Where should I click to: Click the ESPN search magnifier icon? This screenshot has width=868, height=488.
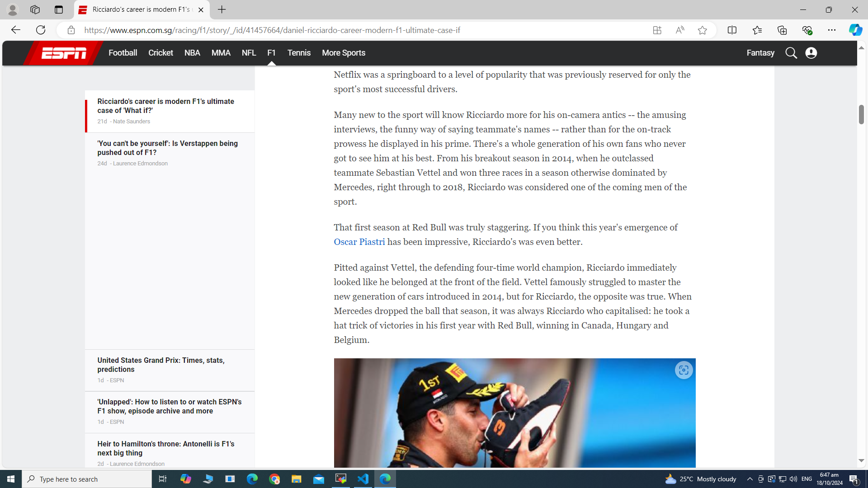point(791,53)
